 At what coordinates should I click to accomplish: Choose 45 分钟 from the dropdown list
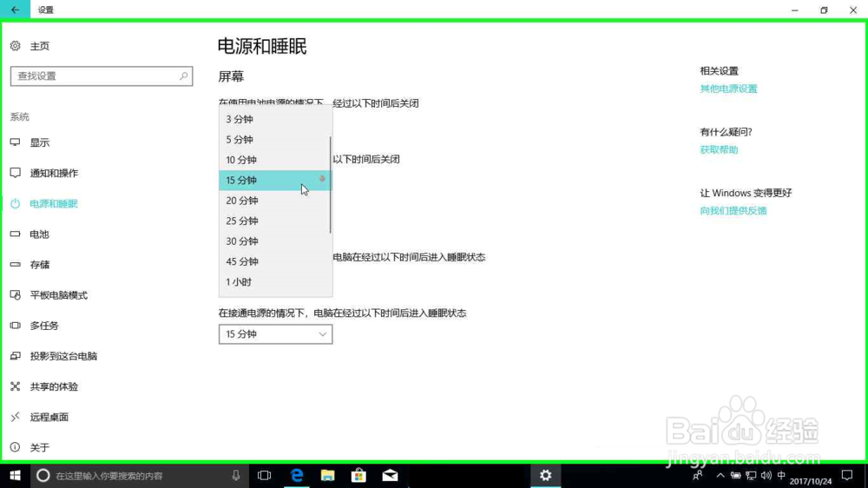[274, 261]
